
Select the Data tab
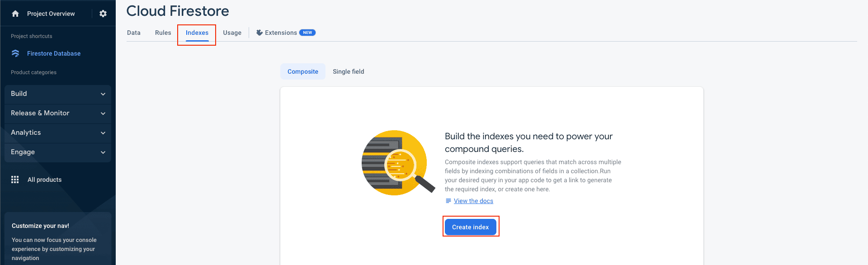point(134,32)
